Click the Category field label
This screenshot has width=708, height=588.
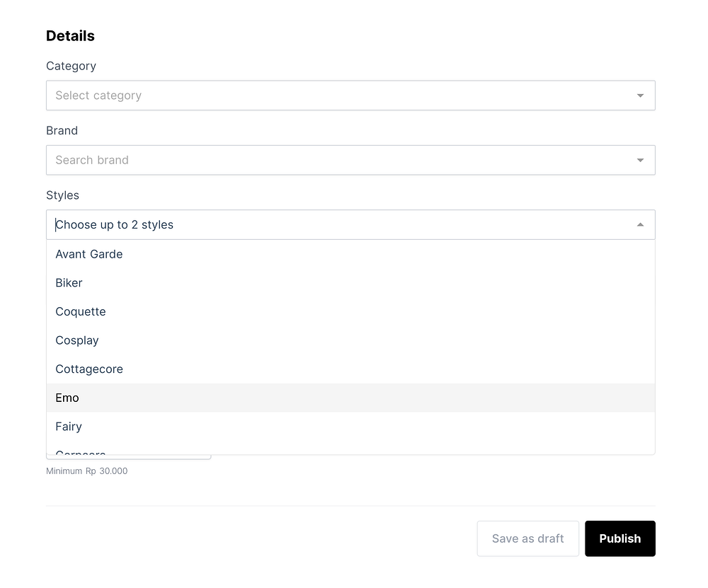pos(71,66)
